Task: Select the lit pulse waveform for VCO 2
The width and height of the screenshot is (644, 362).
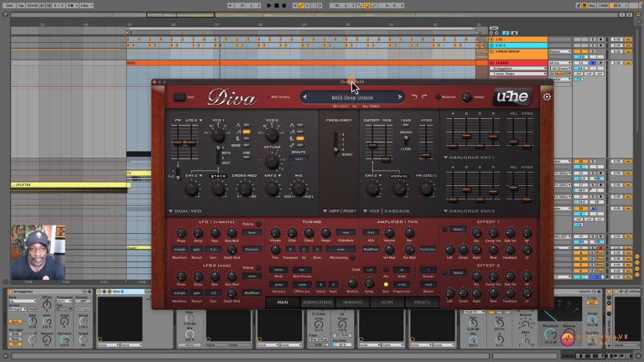Action: tap(300, 139)
